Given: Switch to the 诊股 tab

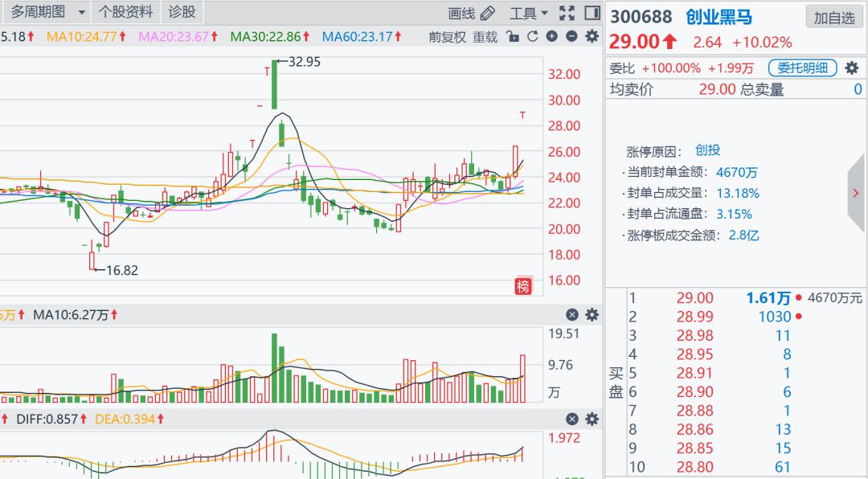Looking at the screenshot, I should (182, 12).
